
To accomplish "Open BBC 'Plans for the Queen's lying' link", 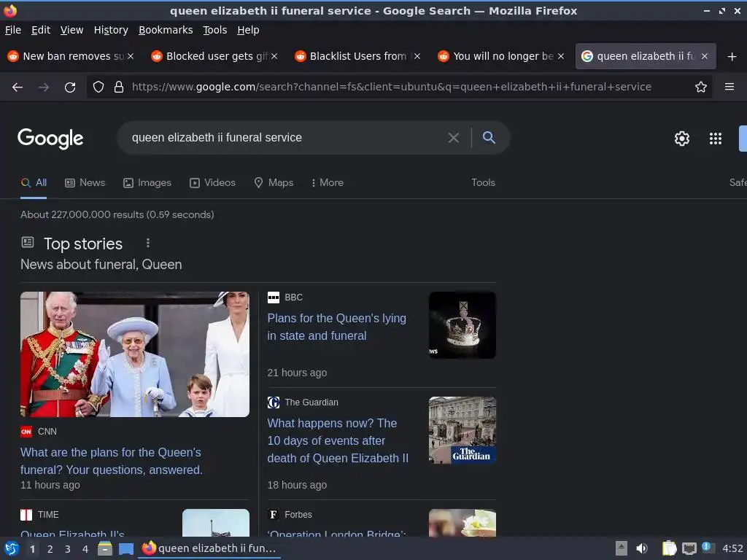I will 337,327.
